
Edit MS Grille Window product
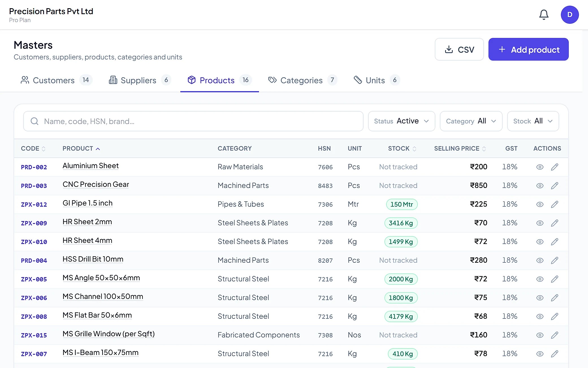pos(554,335)
